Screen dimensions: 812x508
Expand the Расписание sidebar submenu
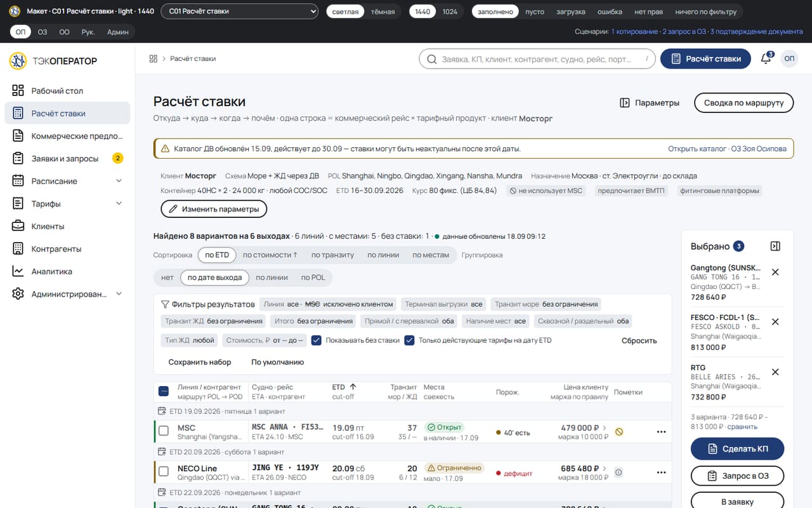click(x=119, y=181)
